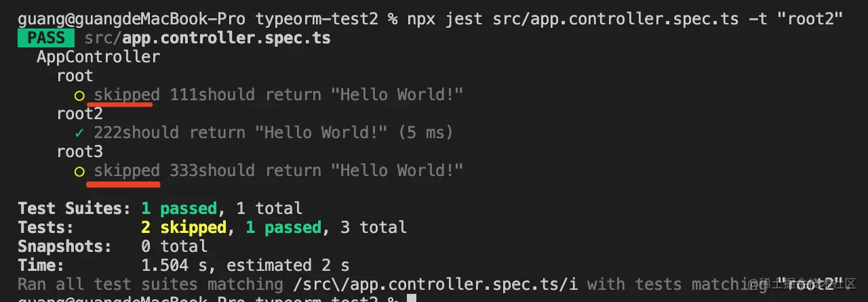Viewport: 868px width, 302px height.
Task: Click the /src\/app.controller.spec.ts/i pattern in the summary
Action: (x=435, y=284)
